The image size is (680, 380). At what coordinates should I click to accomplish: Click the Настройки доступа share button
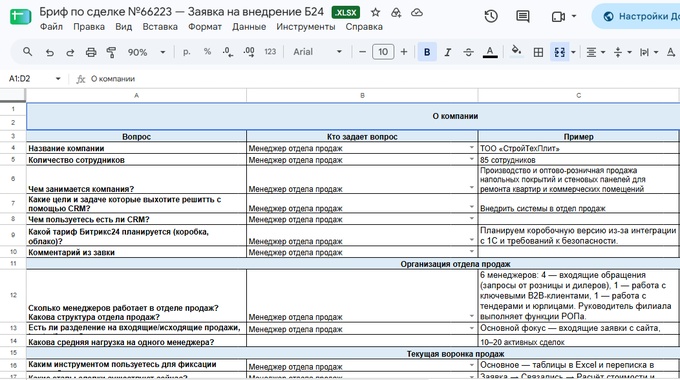coord(637,16)
